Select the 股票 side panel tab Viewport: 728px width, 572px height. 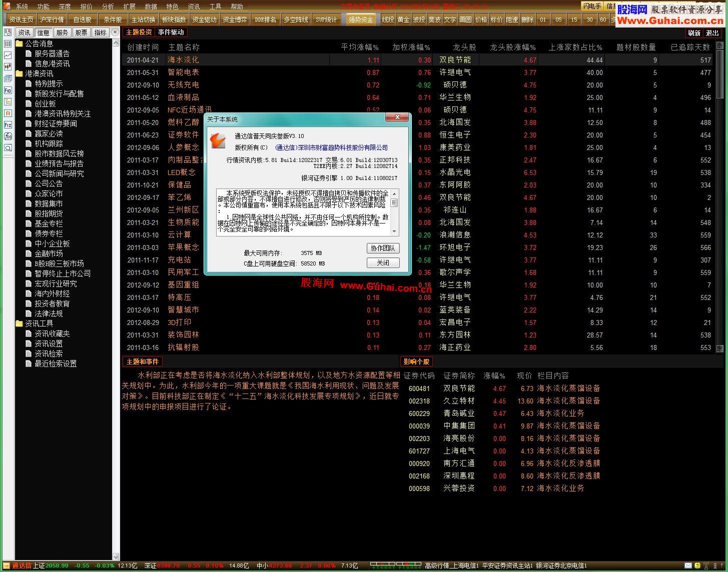click(x=81, y=32)
